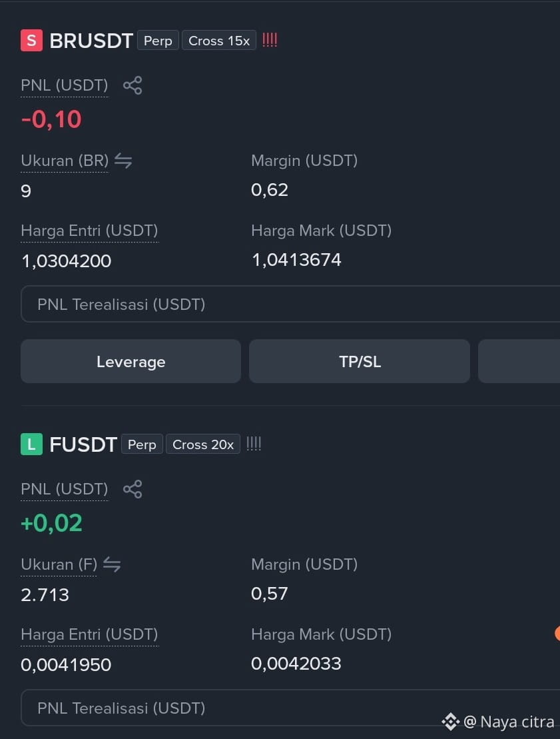Open BRUSDT pair title

click(x=91, y=41)
